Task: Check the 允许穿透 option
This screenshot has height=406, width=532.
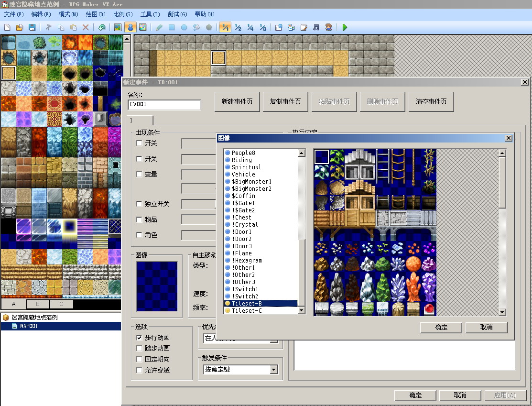Action: click(x=139, y=370)
